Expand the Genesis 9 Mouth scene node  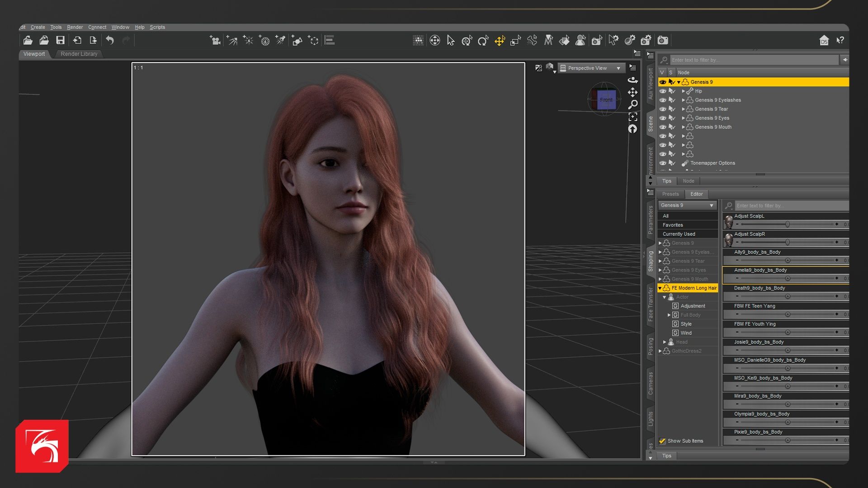click(x=683, y=127)
